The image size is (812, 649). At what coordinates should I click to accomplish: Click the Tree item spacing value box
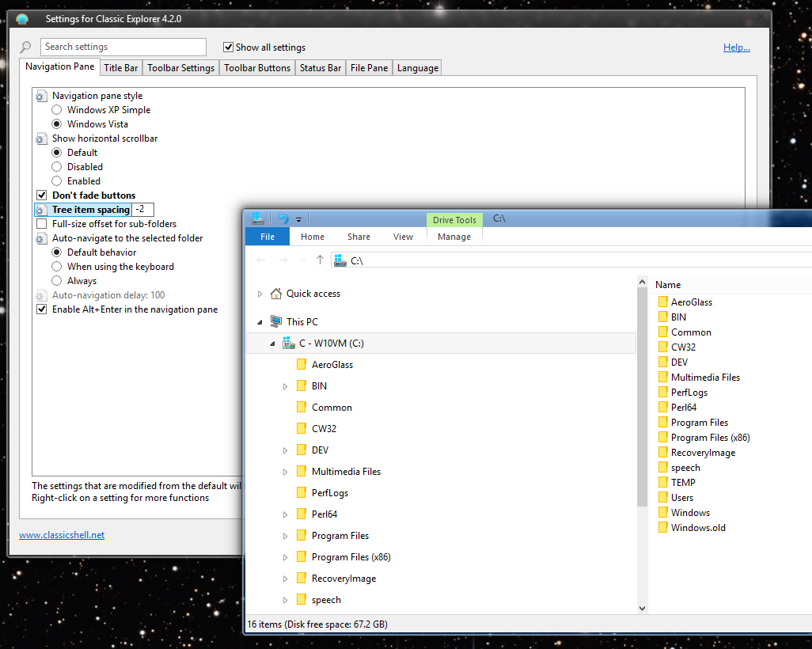click(143, 210)
